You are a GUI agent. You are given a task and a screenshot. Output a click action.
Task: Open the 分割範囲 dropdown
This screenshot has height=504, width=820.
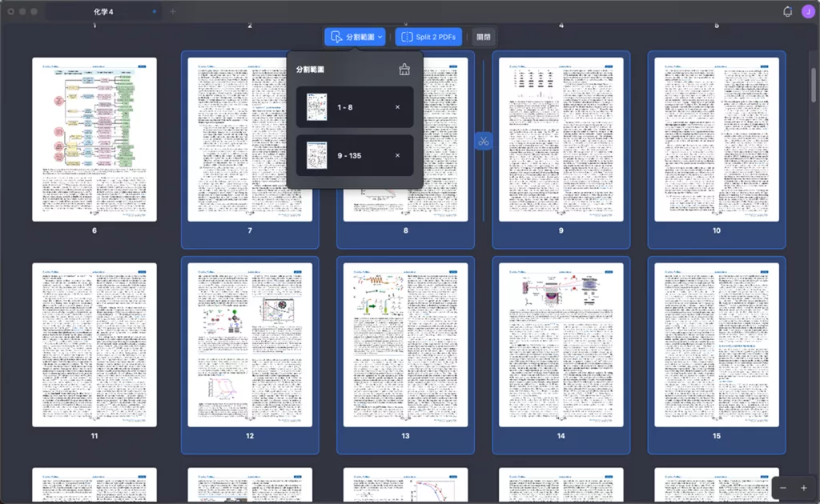(355, 37)
